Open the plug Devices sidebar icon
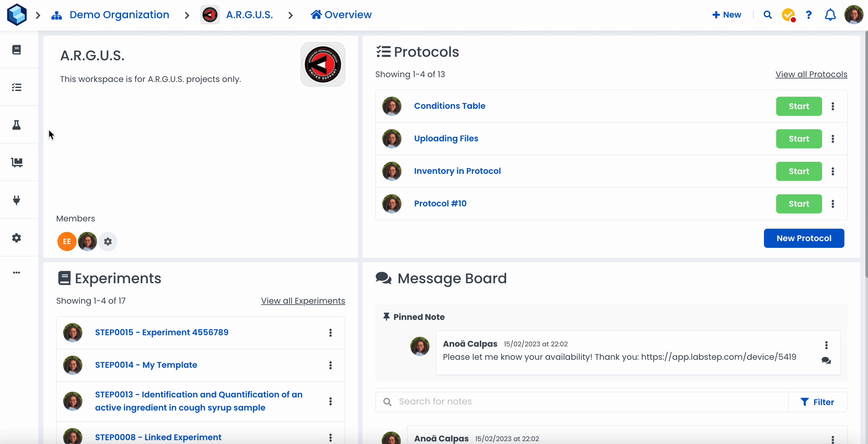The image size is (868, 444). 17,200
